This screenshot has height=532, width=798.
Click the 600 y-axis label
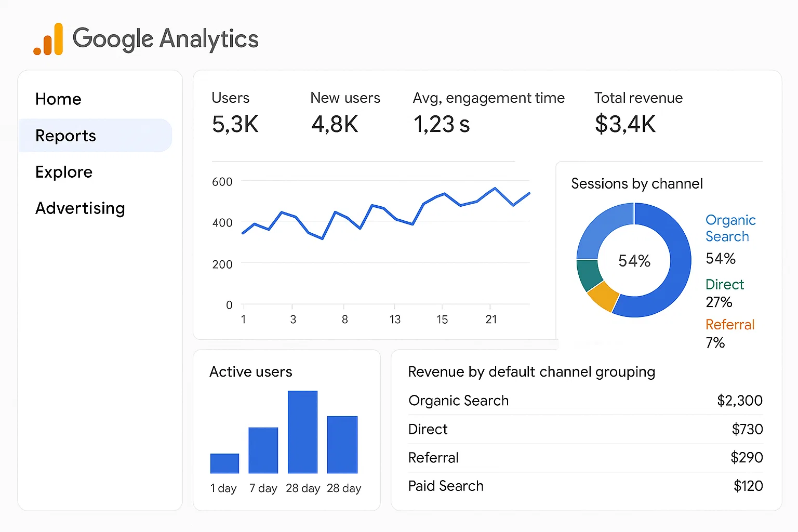point(222,182)
